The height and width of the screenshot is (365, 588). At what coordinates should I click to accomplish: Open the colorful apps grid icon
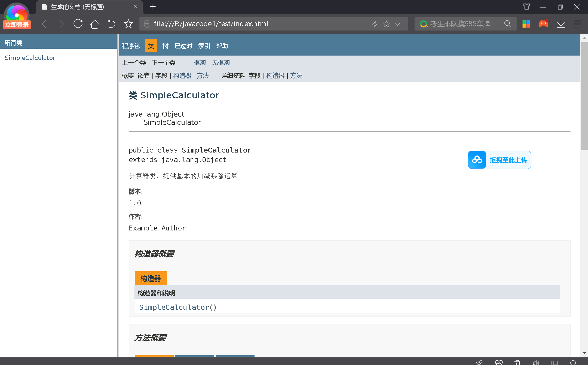pyautogui.click(x=526, y=24)
